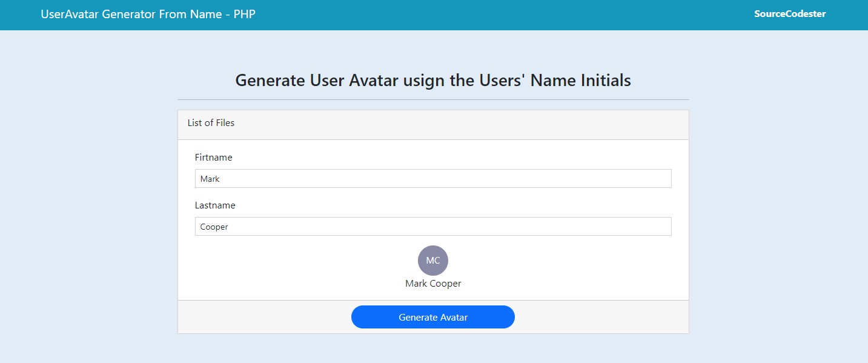The image size is (868, 363).
Task: Click the List of Files card header
Action: 211,123
